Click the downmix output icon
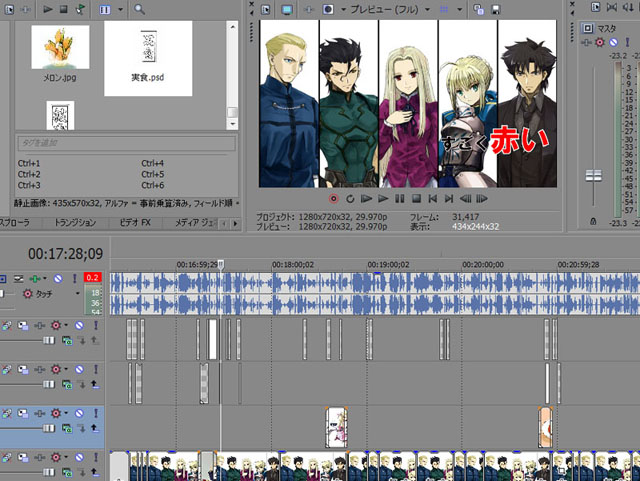Screen dimensions: 640x481 [612, 7]
